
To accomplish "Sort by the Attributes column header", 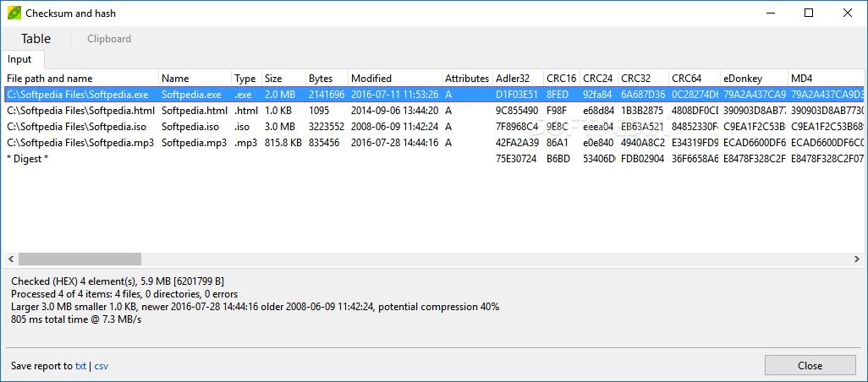I will [467, 79].
